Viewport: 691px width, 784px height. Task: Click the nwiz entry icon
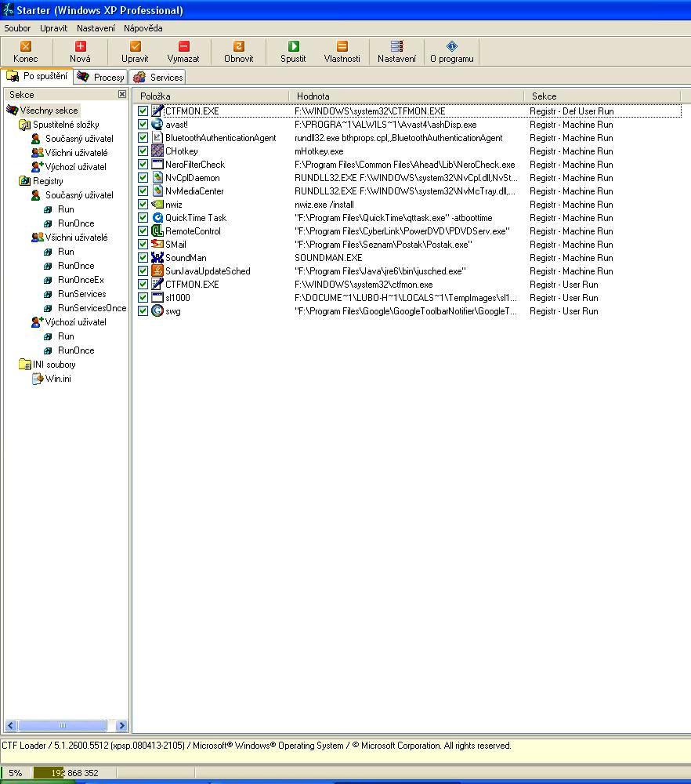click(x=157, y=204)
